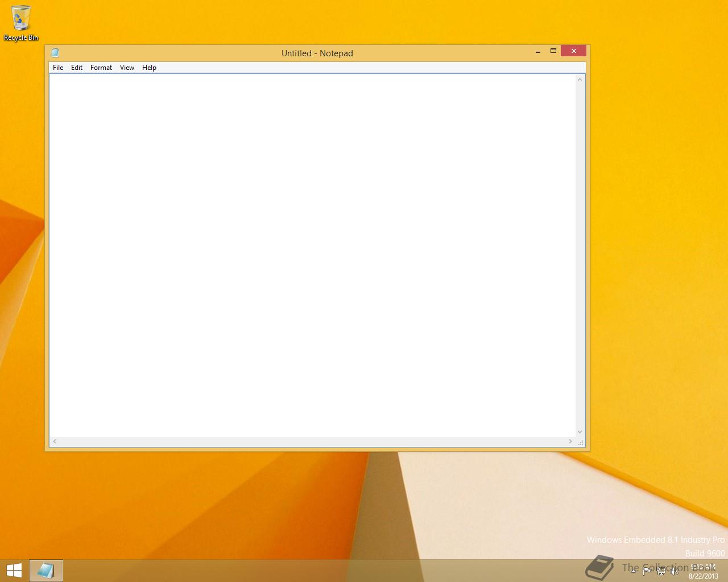This screenshot has width=728, height=582.
Task: Click the horizontal scrollbar left arrow
Action: pyautogui.click(x=55, y=442)
